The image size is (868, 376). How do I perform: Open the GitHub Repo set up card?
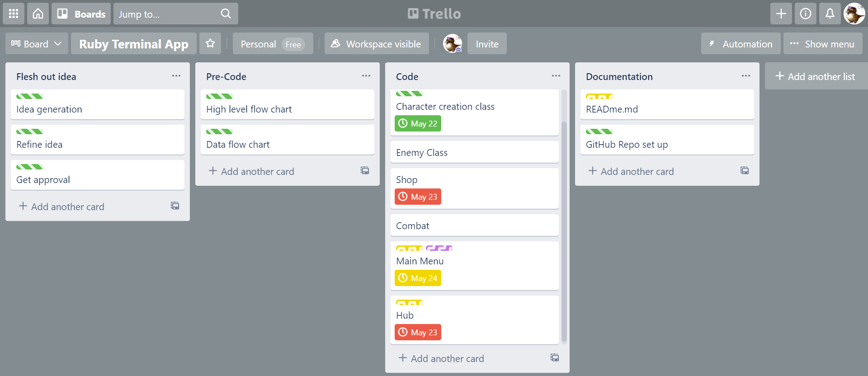pyautogui.click(x=667, y=140)
